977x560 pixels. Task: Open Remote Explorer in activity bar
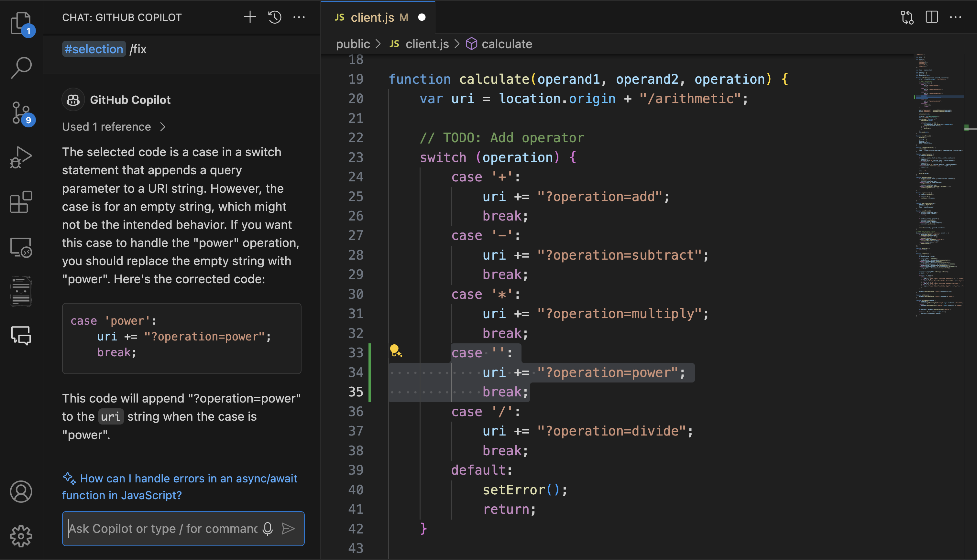[x=21, y=247]
